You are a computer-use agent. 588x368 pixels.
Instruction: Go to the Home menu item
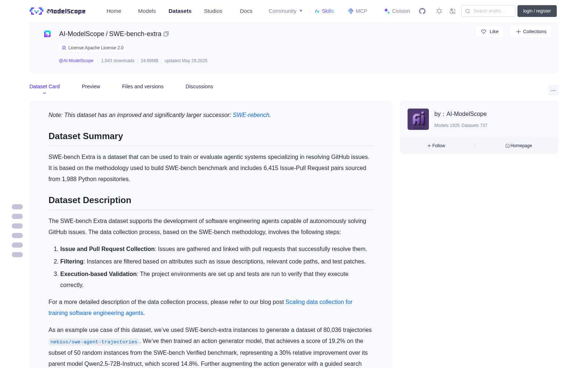114,11
